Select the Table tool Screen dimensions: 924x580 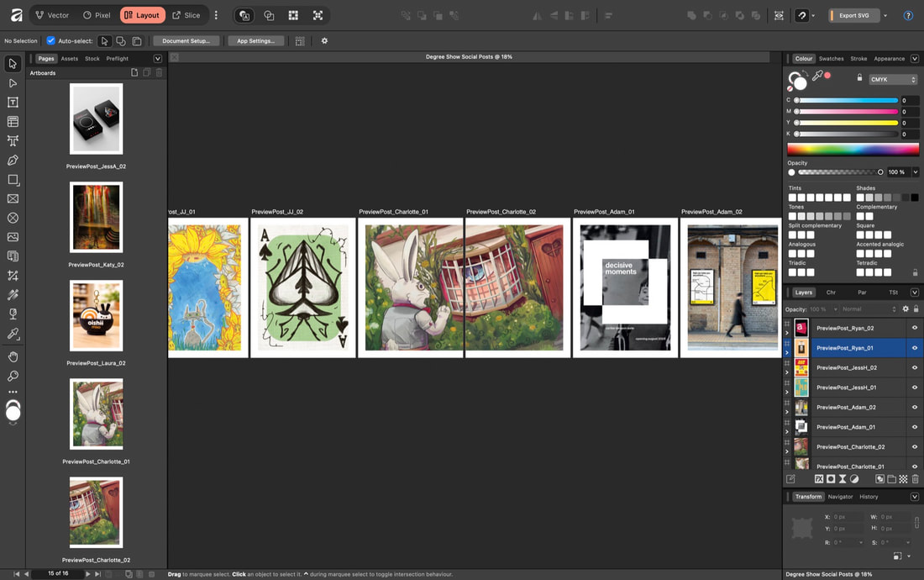pos(13,121)
